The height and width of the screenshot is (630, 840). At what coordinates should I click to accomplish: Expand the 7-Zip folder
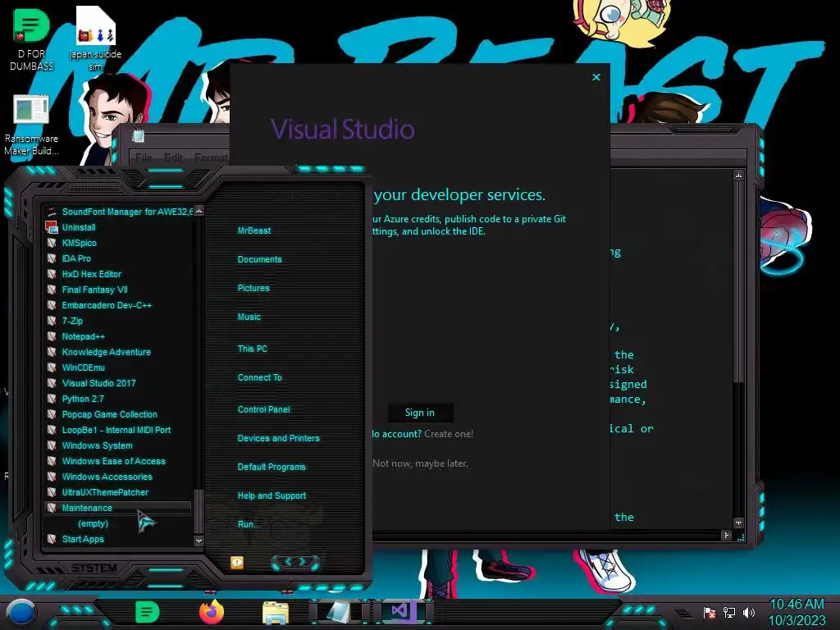click(x=118, y=321)
